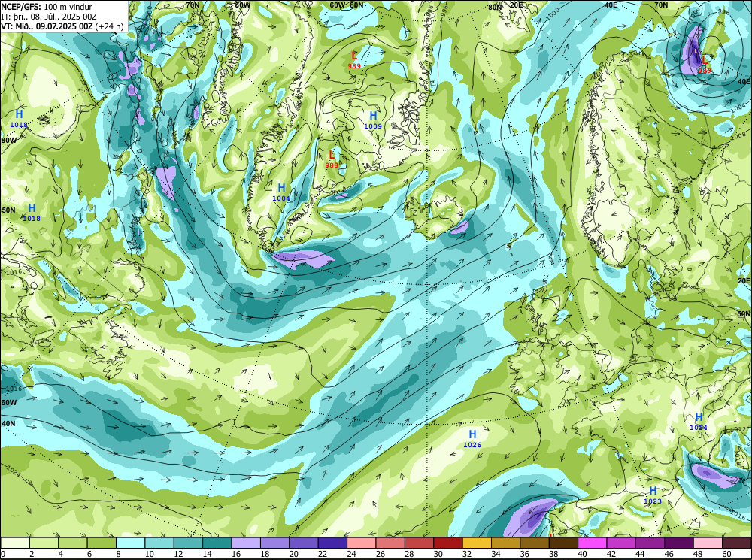This screenshot has width=752, height=560.
Task: Click the '20E' label on right edge
Action: pos(744,281)
